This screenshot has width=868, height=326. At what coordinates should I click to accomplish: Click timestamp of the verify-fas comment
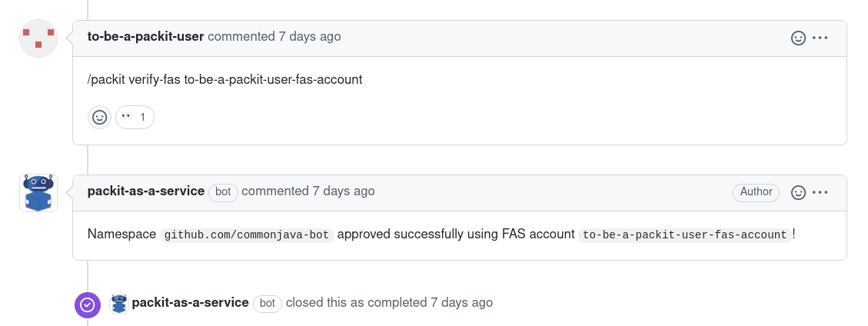point(310,37)
